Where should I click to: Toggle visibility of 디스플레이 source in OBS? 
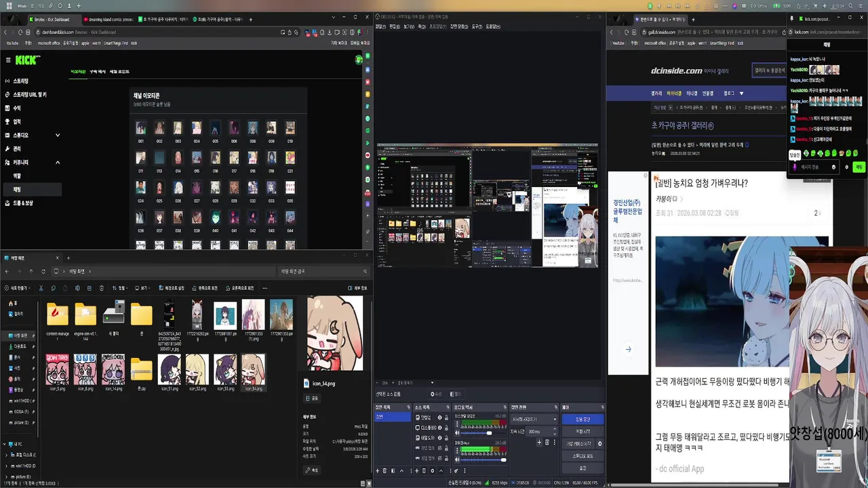pos(439,428)
